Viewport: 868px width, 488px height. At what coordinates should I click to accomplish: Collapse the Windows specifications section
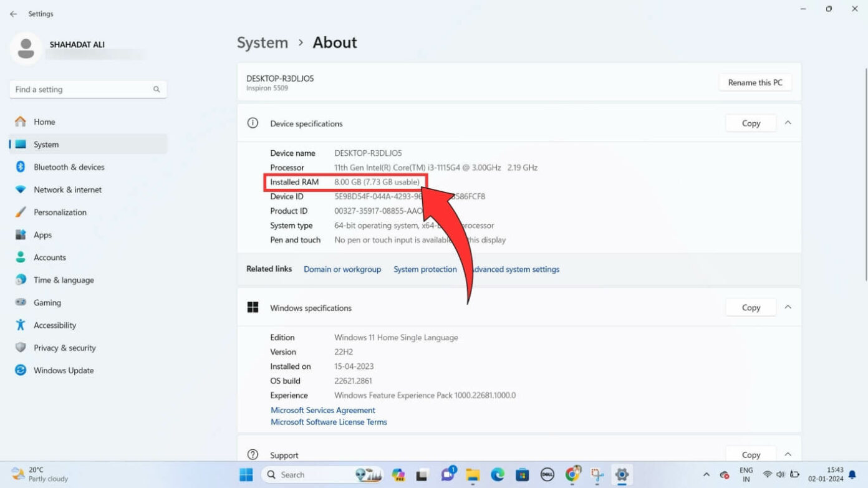coord(788,307)
